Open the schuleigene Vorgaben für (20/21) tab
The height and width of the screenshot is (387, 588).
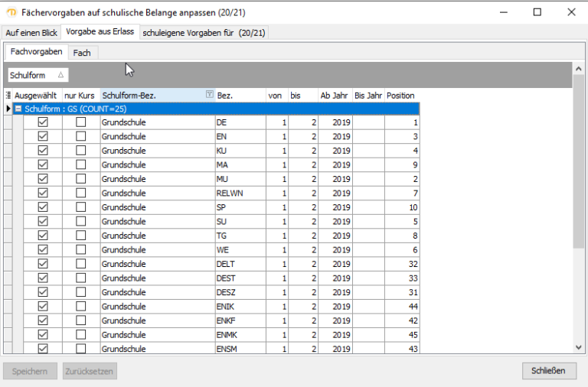coord(204,33)
